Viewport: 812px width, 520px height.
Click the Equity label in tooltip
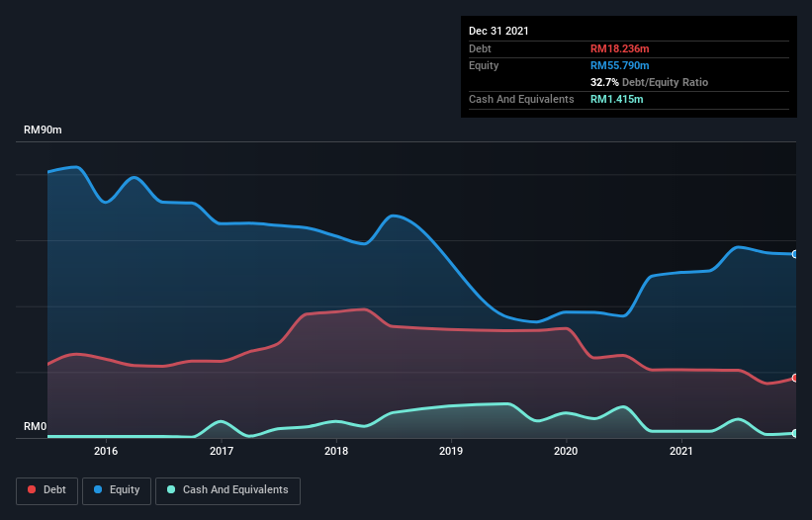coord(484,65)
